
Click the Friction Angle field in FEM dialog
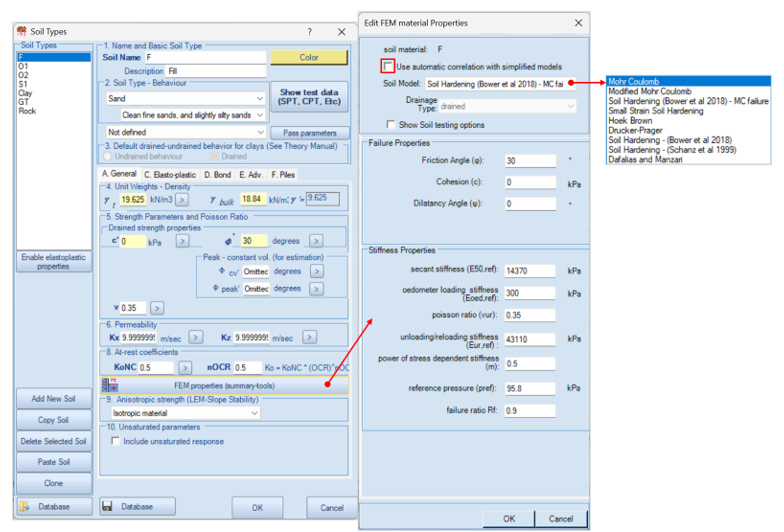[x=530, y=160]
